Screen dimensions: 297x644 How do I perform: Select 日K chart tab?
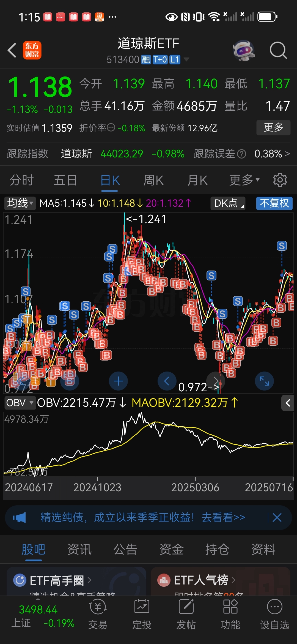coord(110,180)
